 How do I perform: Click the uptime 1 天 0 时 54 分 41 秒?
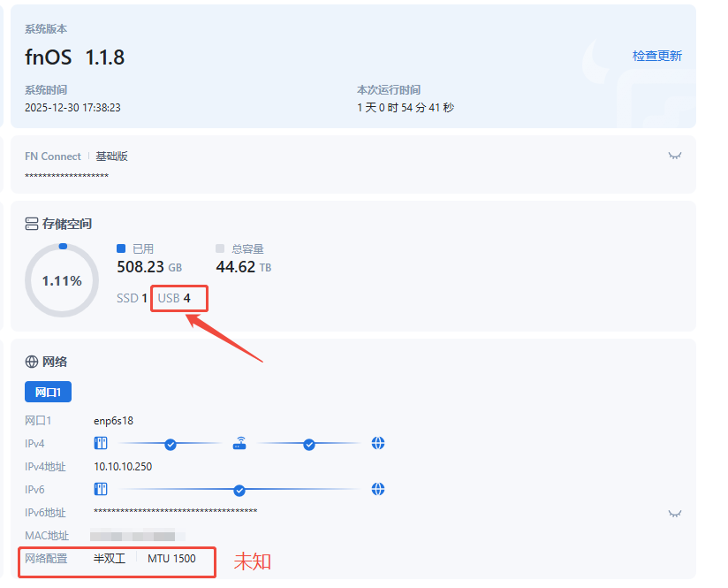406,107
